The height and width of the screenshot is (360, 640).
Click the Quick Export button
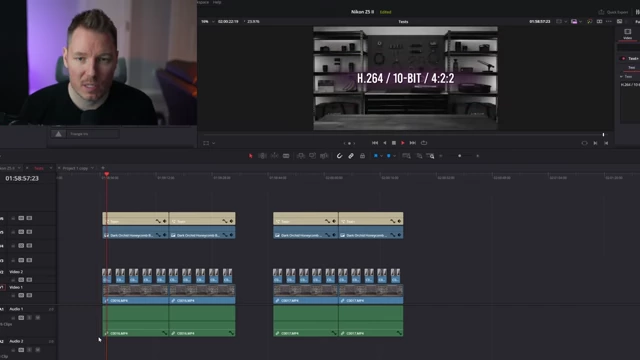pos(613,12)
